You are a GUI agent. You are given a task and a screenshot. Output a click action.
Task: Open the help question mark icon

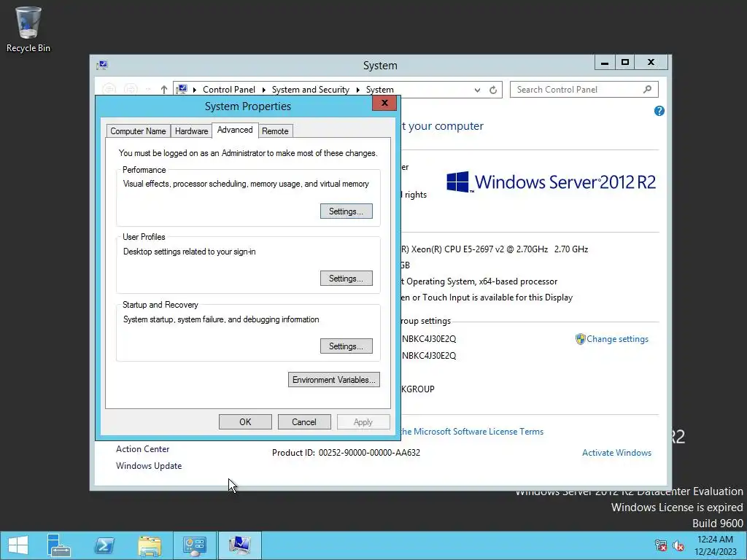659,111
